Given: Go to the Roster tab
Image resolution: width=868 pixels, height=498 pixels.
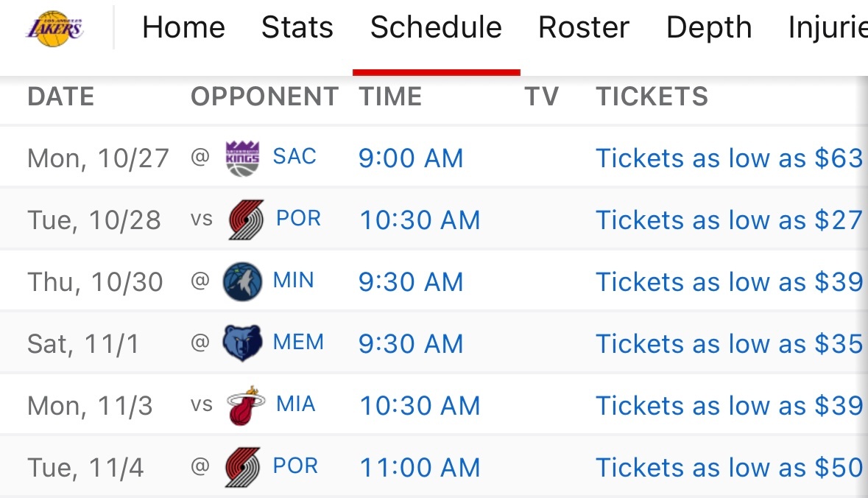Looking at the screenshot, I should coord(584,28).
